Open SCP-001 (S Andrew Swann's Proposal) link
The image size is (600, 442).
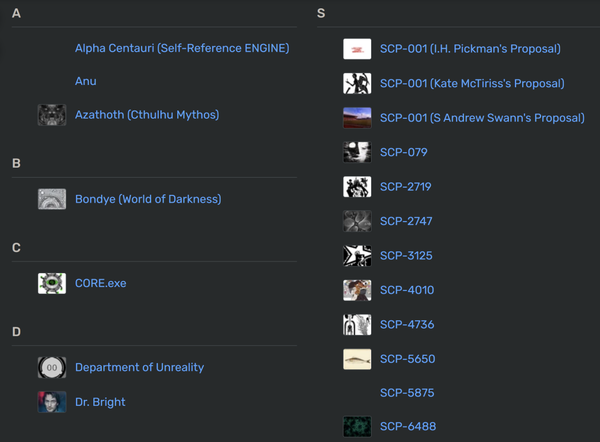[482, 118]
